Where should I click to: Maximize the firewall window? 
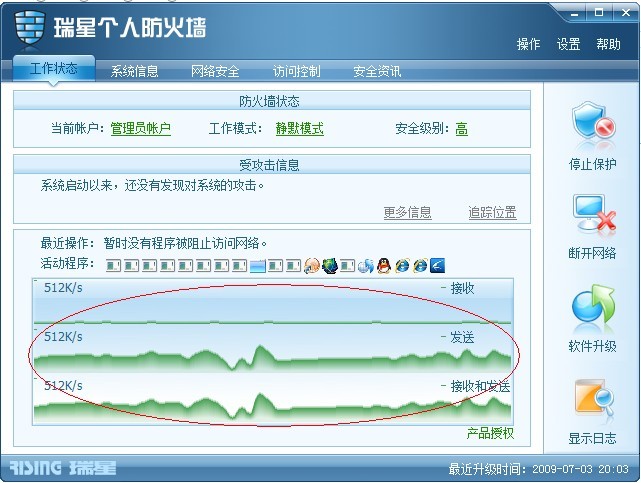[598, 13]
